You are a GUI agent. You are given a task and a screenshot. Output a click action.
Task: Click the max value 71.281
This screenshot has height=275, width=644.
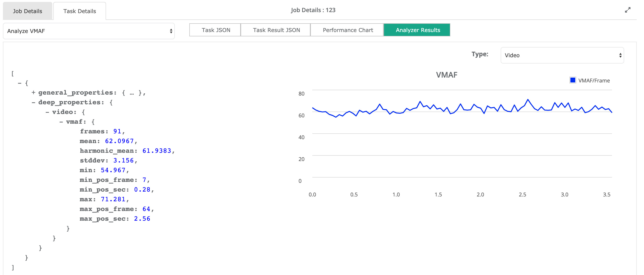[113, 199]
